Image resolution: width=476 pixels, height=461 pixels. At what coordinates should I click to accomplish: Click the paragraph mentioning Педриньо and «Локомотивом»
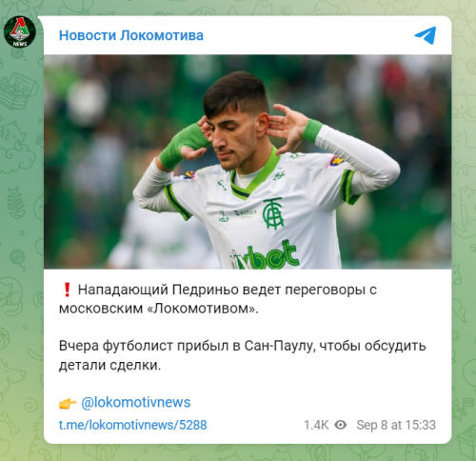pyautogui.click(x=218, y=299)
